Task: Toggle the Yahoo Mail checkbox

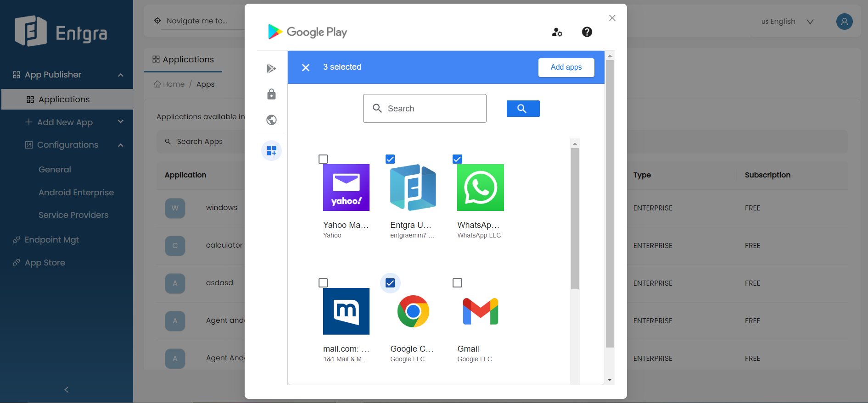Action: 323,159
